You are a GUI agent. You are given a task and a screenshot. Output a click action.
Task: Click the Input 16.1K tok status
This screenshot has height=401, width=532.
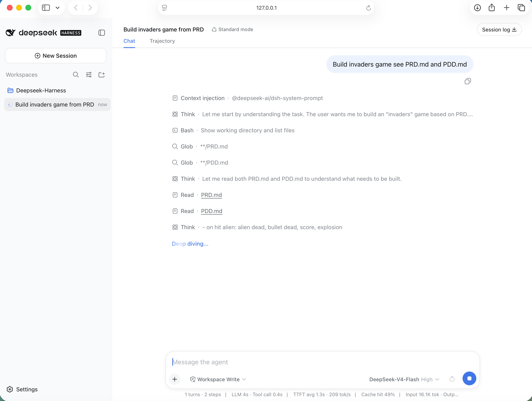pos(422,395)
